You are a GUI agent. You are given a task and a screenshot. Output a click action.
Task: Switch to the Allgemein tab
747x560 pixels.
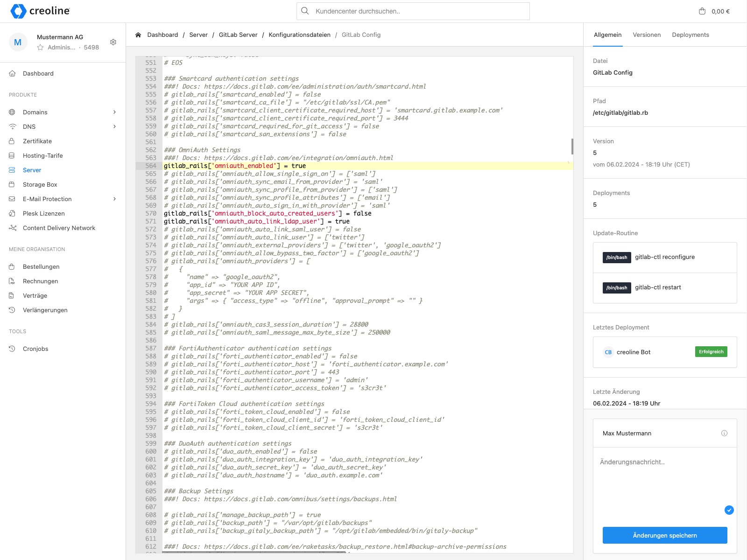[607, 35]
